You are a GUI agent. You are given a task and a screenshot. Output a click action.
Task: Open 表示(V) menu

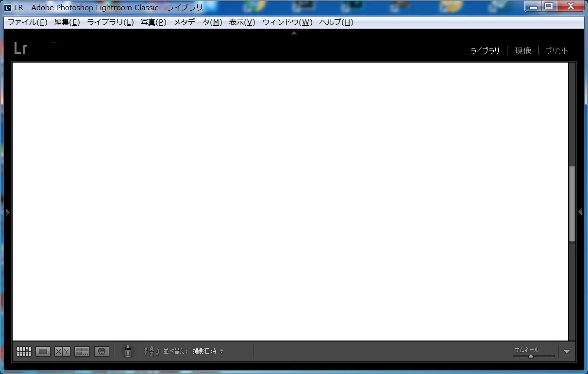242,22
